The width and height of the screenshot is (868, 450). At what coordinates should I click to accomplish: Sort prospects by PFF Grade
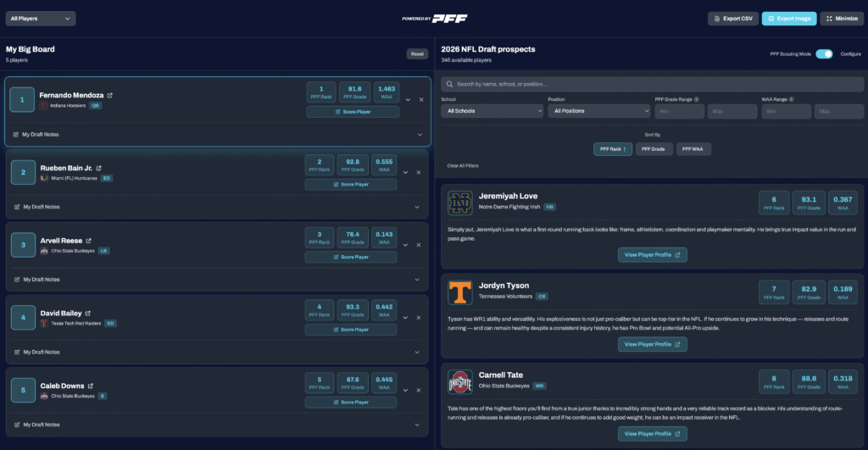(654, 149)
